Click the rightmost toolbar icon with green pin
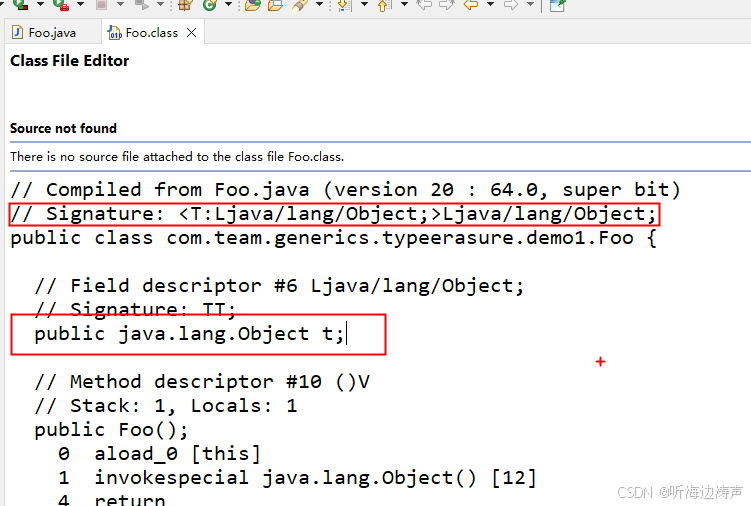Screen dimensions: 751x506 point(557,5)
